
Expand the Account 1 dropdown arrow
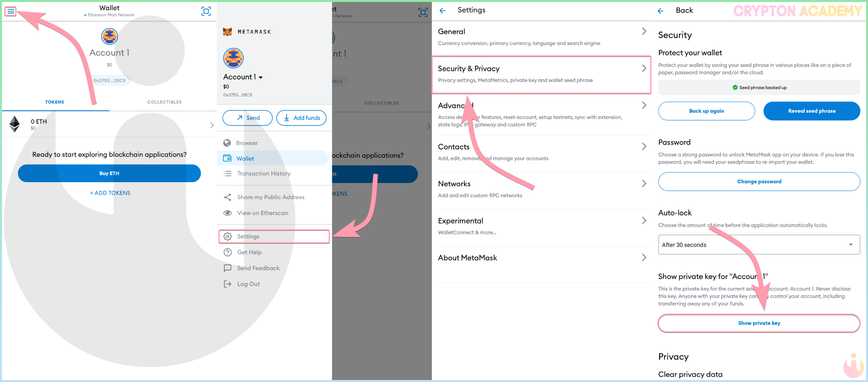coord(261,78)
